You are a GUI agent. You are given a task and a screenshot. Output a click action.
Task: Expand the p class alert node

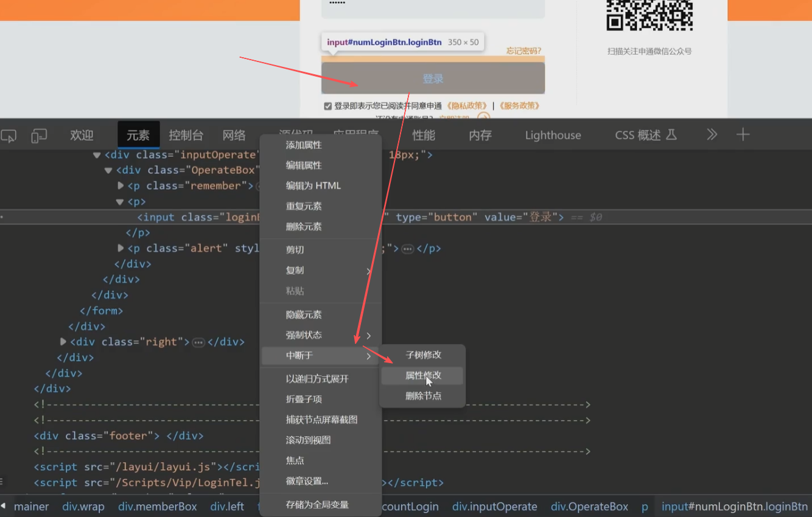(x=120, y=249)
